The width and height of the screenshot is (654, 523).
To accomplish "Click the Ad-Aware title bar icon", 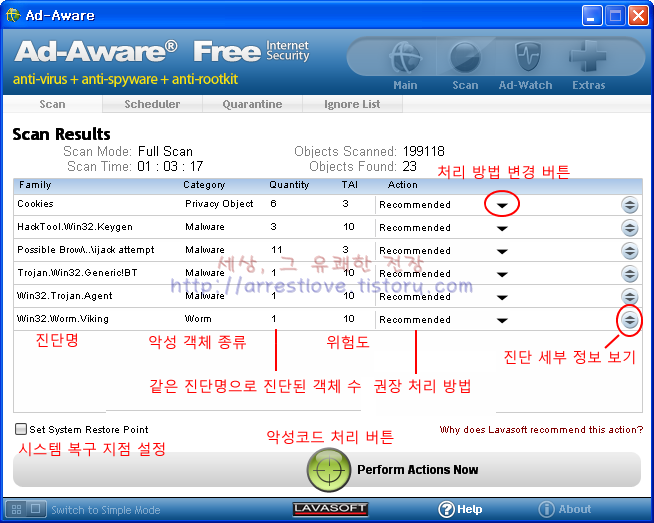I will [13, 15].
